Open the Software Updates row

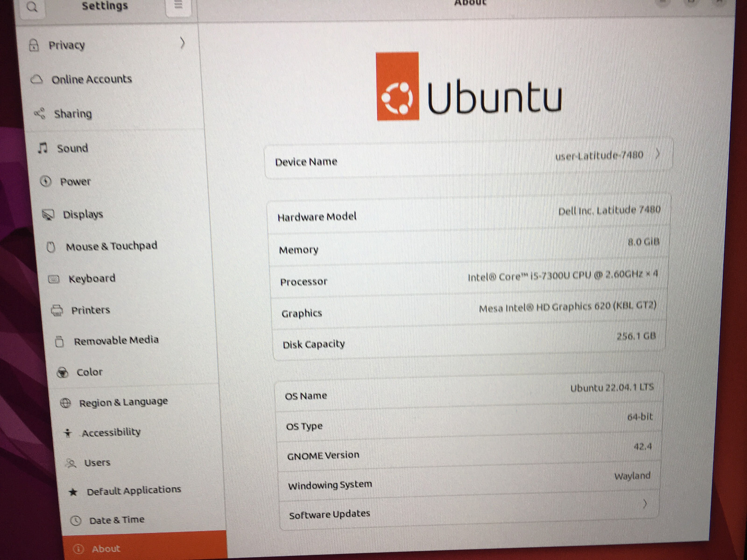(469, 510)
